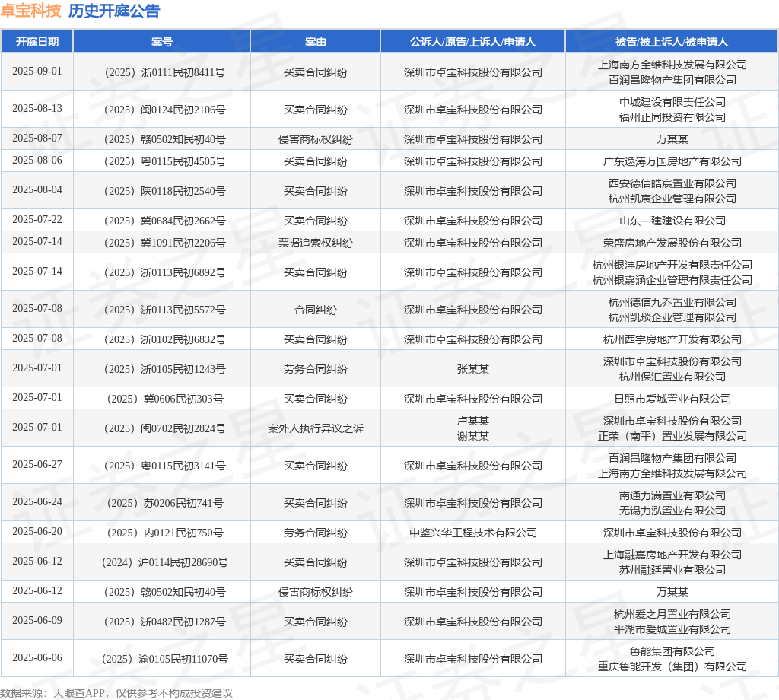The height and width of the screenshot is (700, 779).
Task: Select defendant 日照市爱城置业有限公司
Action: coord(672,399)
